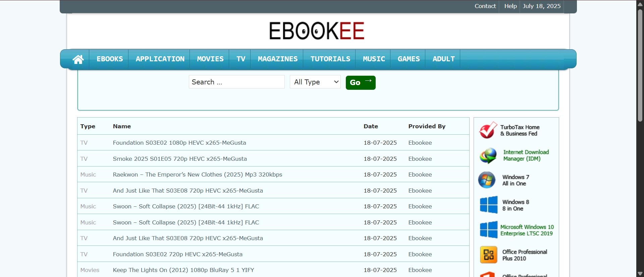Screen dimensions: 644x277
Task: Click the Windows 7 orb icon
Action: pos(487,180)
